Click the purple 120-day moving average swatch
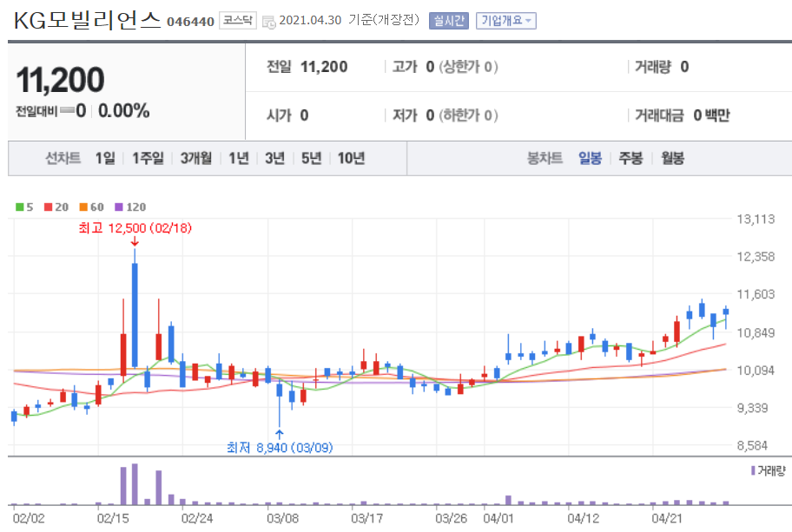 pyautogui.click(x=119, y=207)
